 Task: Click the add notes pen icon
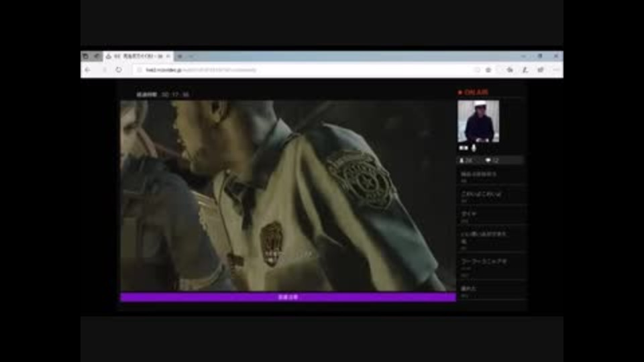(x=525, y=70)
